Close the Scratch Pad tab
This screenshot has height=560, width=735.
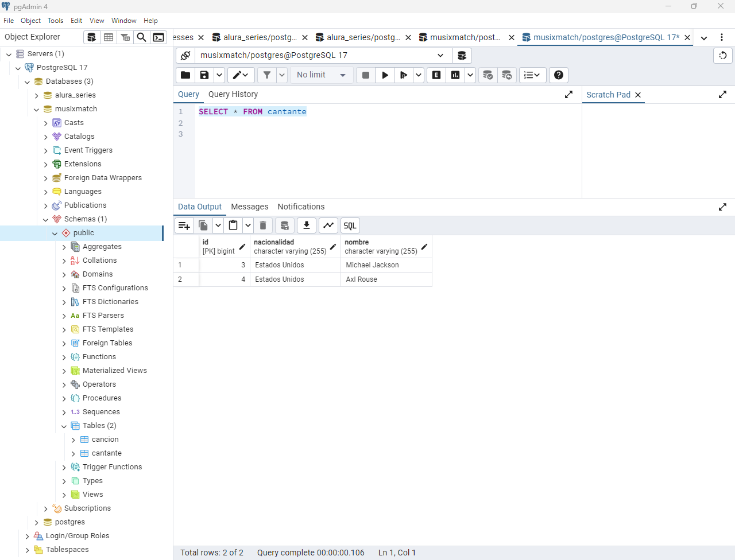pyautogui.click(x=638, y=95)
